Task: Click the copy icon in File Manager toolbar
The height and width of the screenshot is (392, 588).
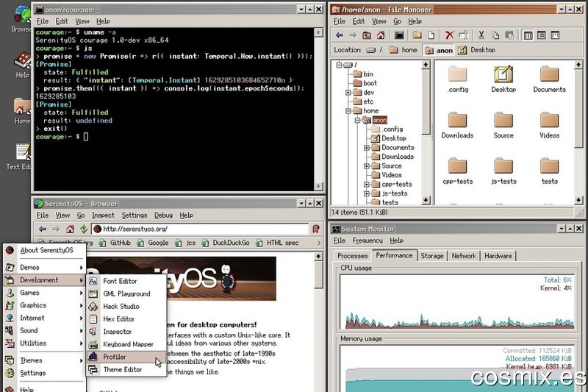Action: [495, 35]
